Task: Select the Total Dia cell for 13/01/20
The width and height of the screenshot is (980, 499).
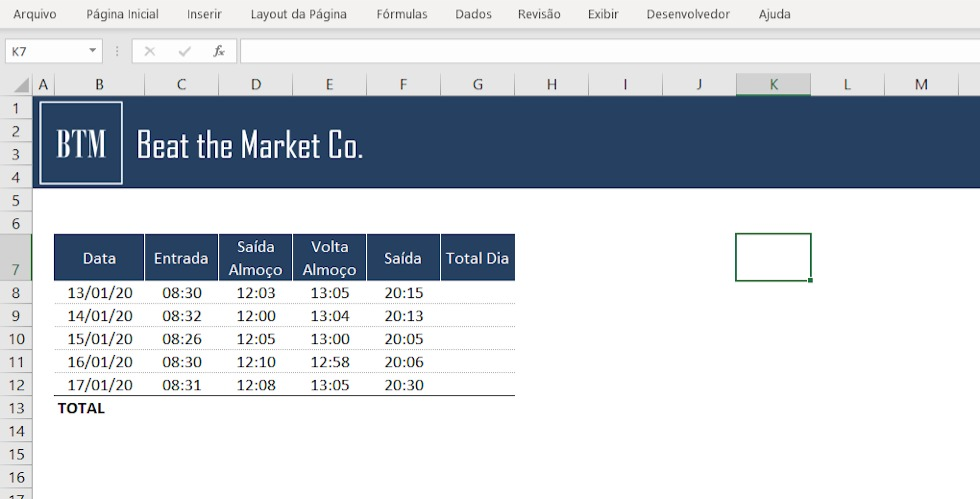Action: [x=478, y=293]
